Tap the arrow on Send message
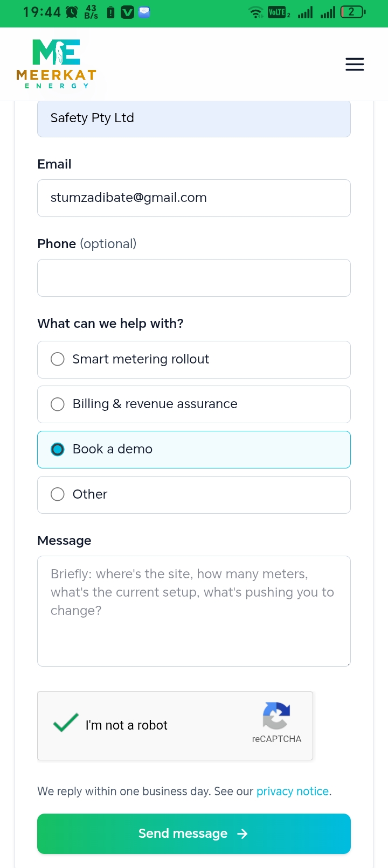 pyautogui.click(x=242, y=834)
